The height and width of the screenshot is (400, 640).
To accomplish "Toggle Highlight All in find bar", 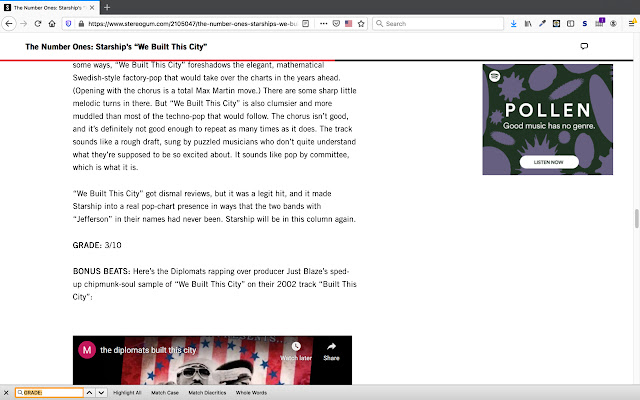I will (x=127, y=393).
